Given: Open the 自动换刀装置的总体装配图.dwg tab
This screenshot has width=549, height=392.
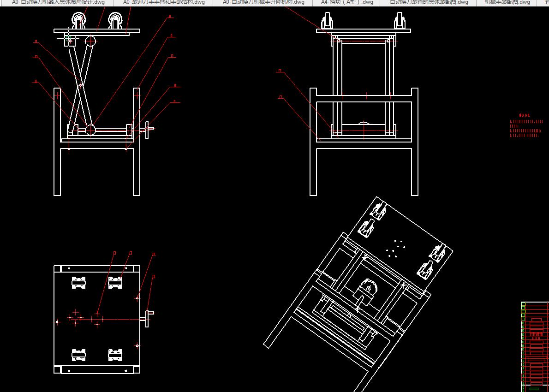Looking at the screenshot, I should (x=429, y=2).
